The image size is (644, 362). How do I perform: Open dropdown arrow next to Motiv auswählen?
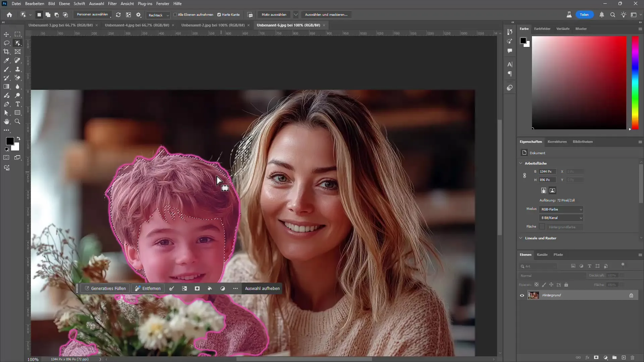(x=296, y=15)
